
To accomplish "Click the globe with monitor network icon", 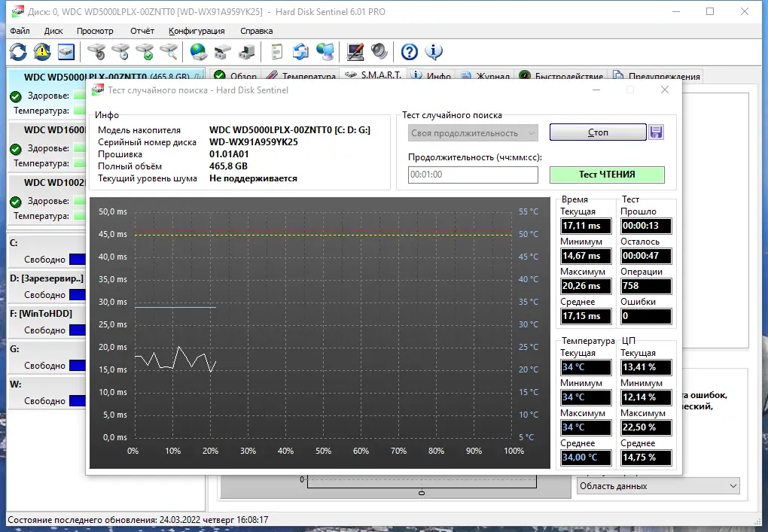I will (x=325, y=51).
